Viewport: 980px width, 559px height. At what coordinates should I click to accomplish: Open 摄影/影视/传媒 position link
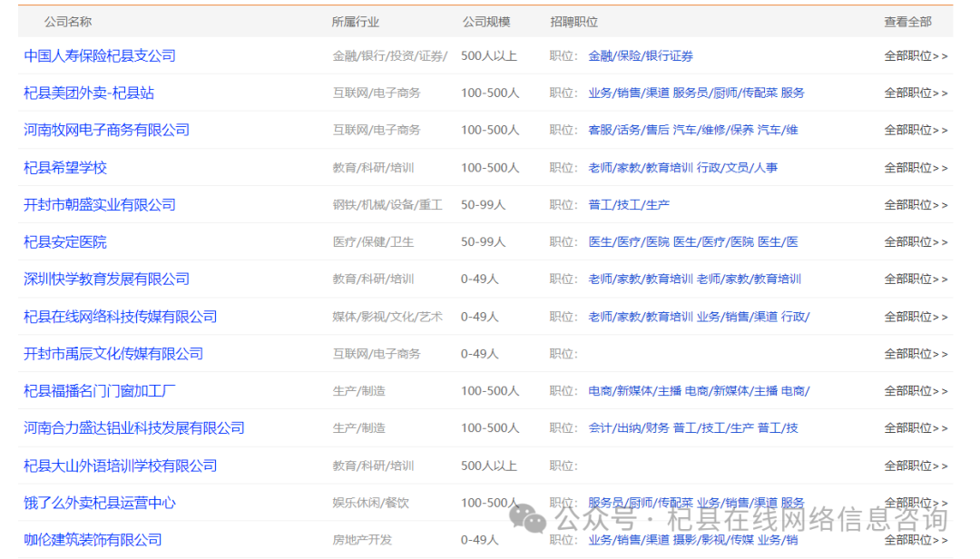tap(713, 540)
